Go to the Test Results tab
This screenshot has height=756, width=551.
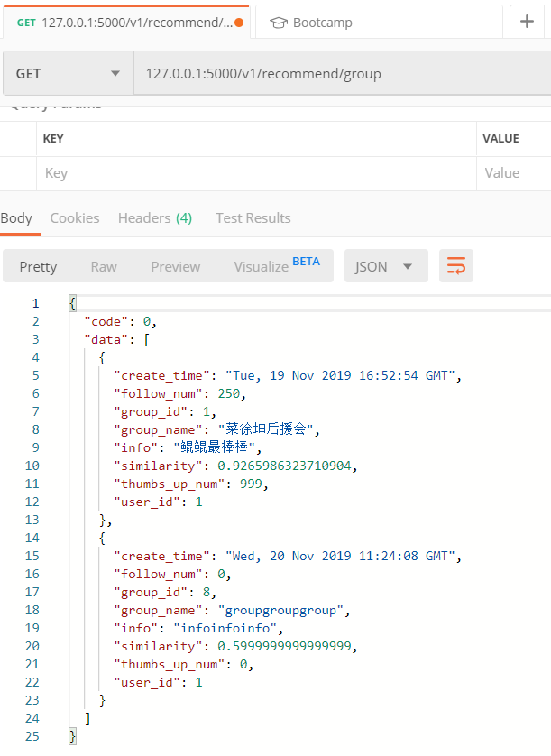(x=253, y=218)
